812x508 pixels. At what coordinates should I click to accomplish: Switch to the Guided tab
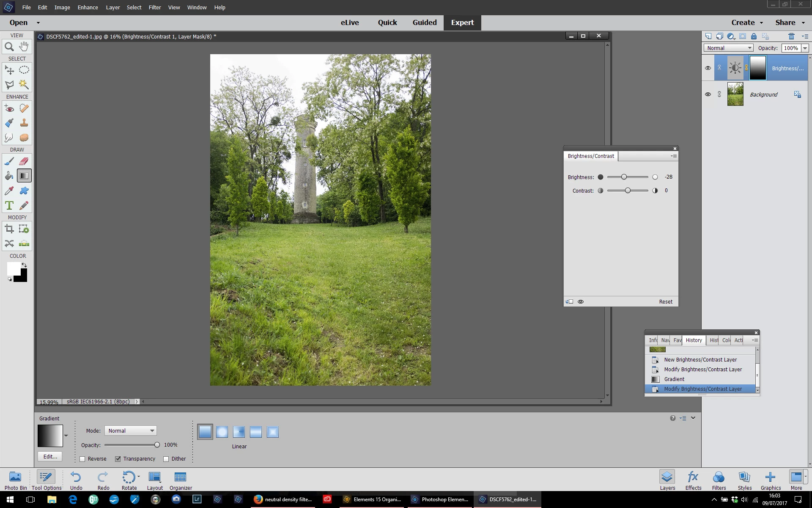424,22
